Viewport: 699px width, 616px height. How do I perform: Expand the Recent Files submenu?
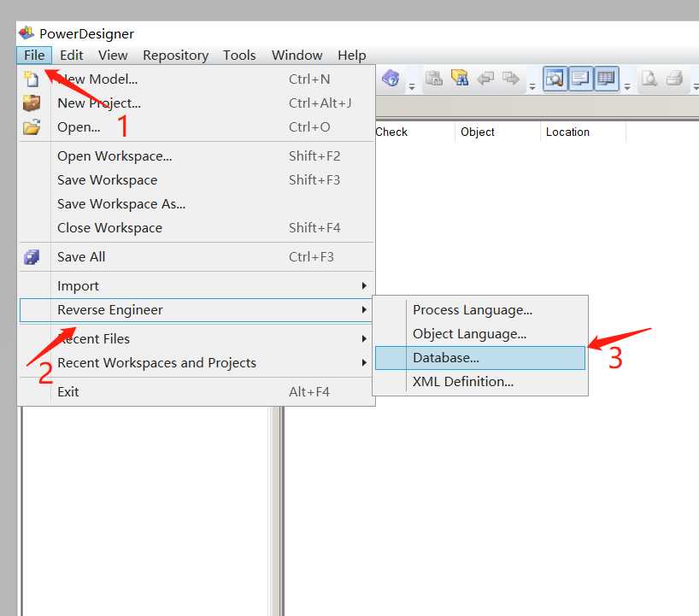[197, 338]
